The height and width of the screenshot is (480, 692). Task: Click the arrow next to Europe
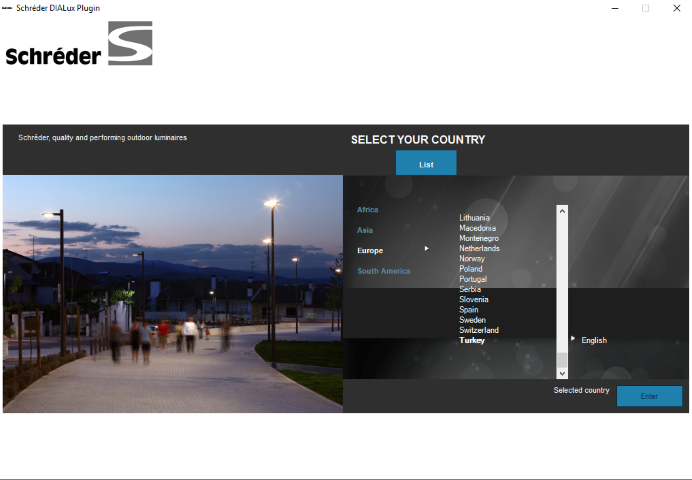pos(427,248)
